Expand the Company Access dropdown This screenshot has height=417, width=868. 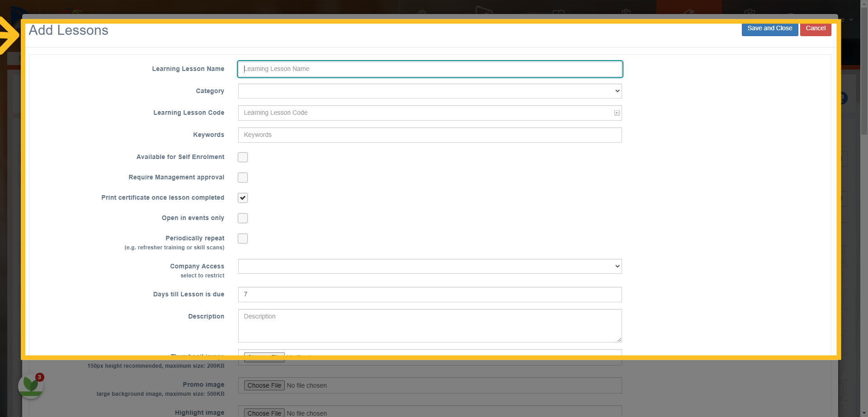[x=430, y=266]
